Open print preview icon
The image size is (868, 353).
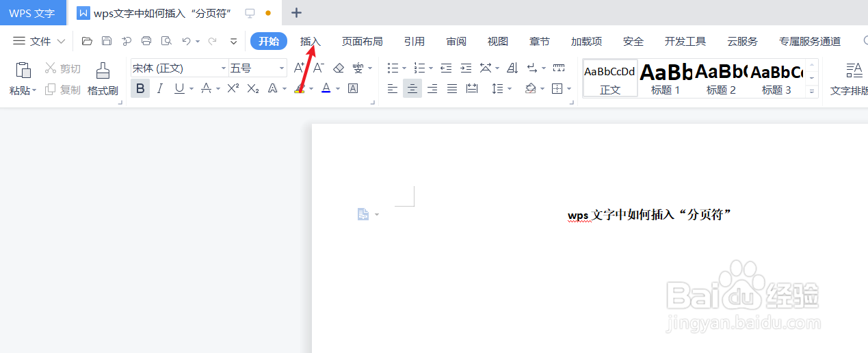coord(166,41)
